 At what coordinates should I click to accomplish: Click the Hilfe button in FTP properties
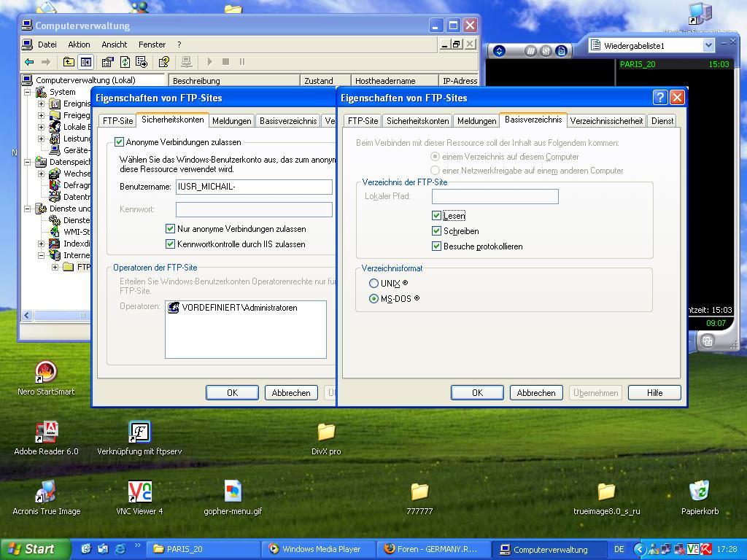click(654, 393)
